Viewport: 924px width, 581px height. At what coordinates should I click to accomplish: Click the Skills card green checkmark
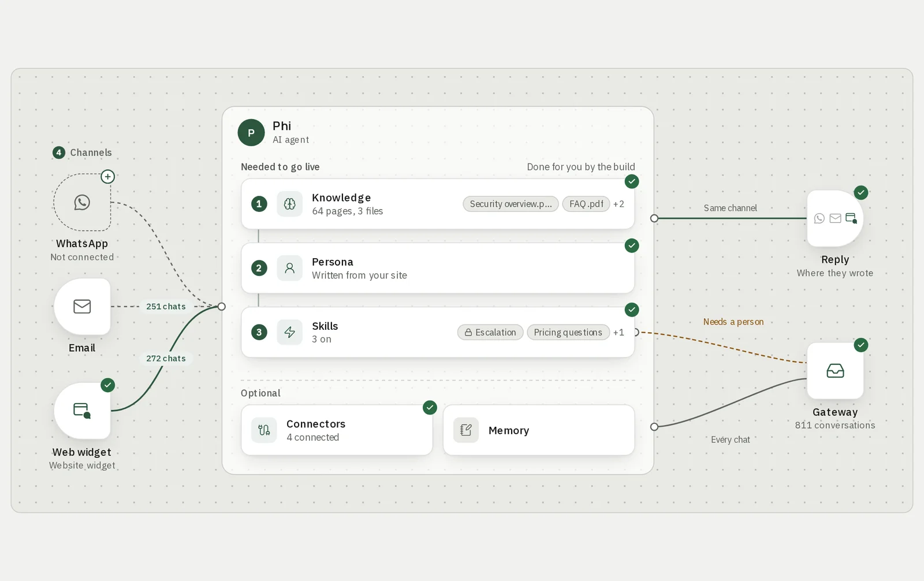coord(632,310)
